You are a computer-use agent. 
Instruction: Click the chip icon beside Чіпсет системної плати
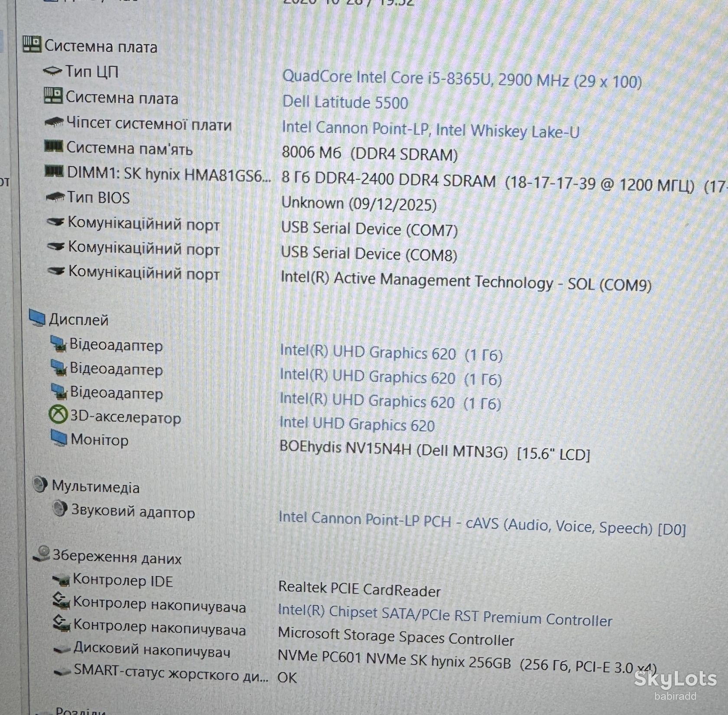54,122
